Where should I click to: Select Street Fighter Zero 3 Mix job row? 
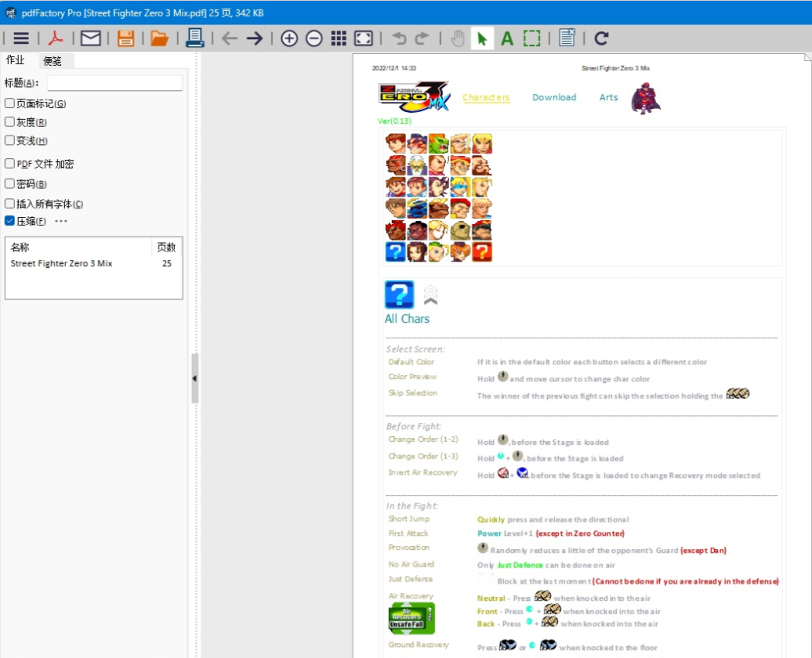point(93,263)
